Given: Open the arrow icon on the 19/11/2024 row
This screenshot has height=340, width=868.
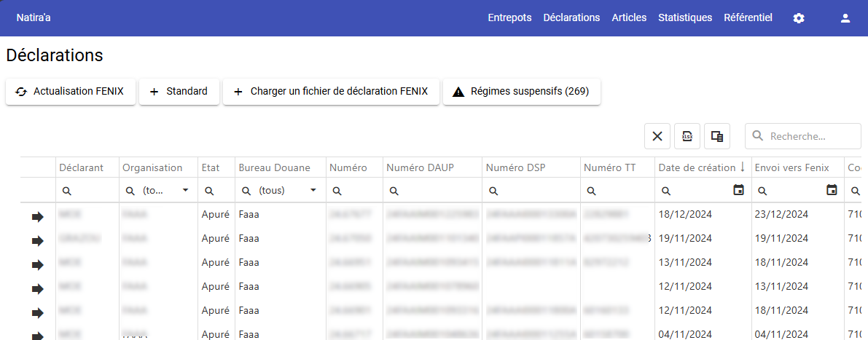Looking at the screenshot, I should 38,241.
